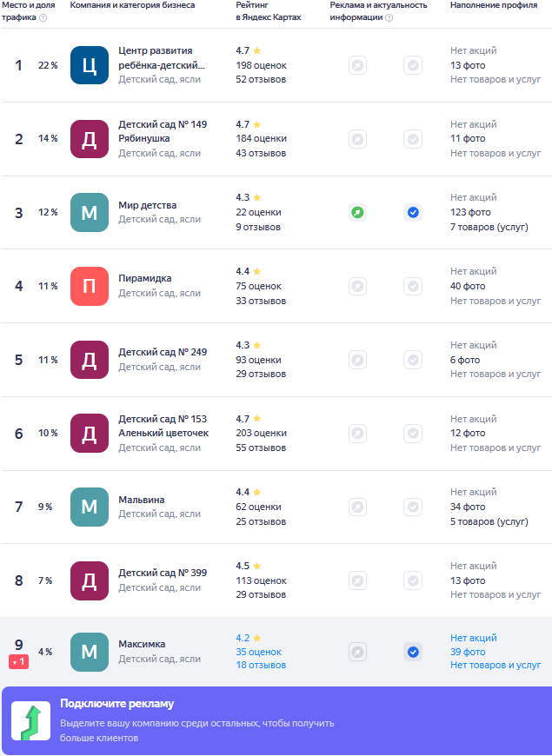Open "18 отзывов" link for Максимка
This screenshot has width=552, height=756.
pyautogui.click(x=261, y=666)
